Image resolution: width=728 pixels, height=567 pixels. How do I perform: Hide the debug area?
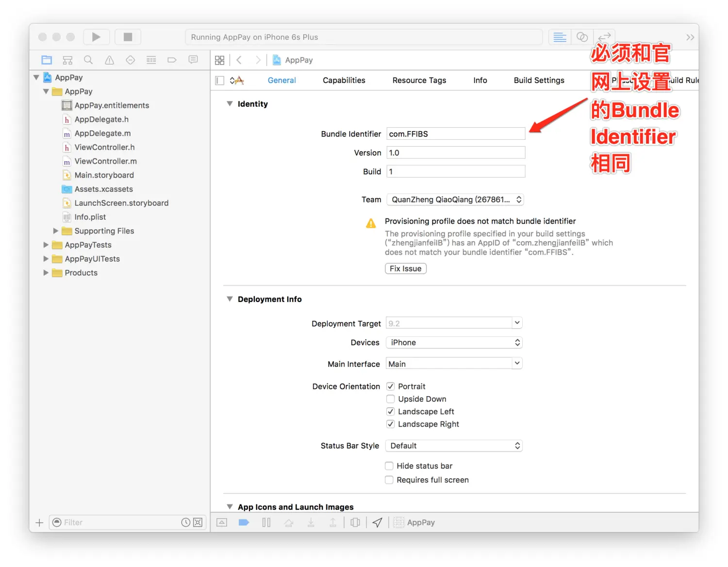click(x=222, y=522)
